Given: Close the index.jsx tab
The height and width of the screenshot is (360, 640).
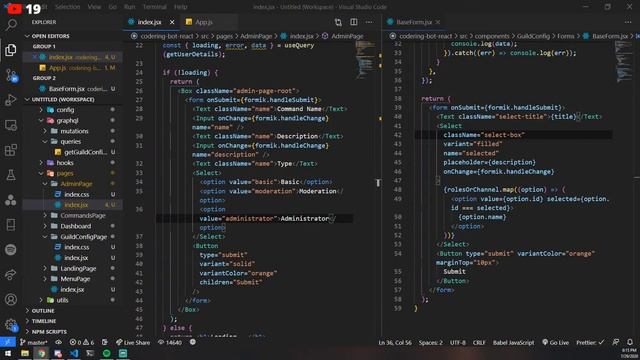Looking at the screenshot, I should pyautogui.click(x=172, y=22).
